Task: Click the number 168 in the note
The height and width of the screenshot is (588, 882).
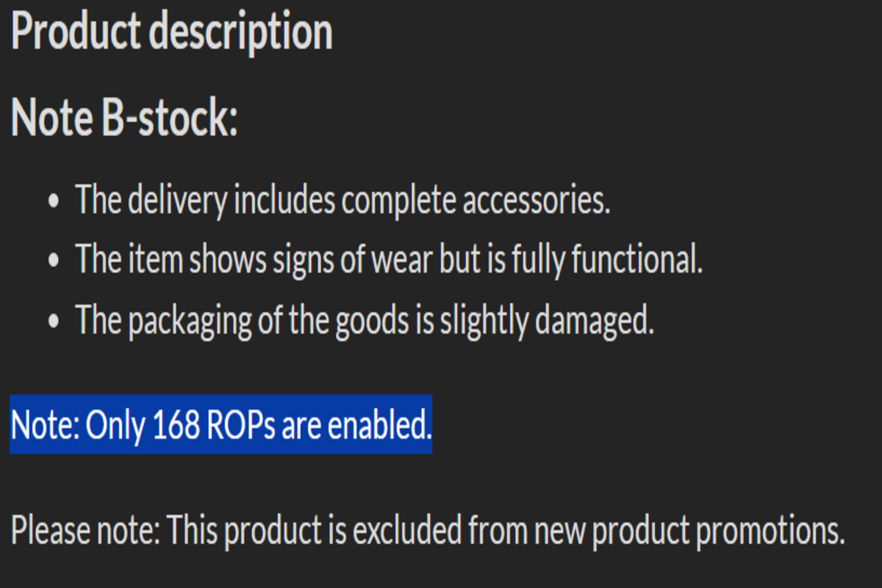Action: 176,424
